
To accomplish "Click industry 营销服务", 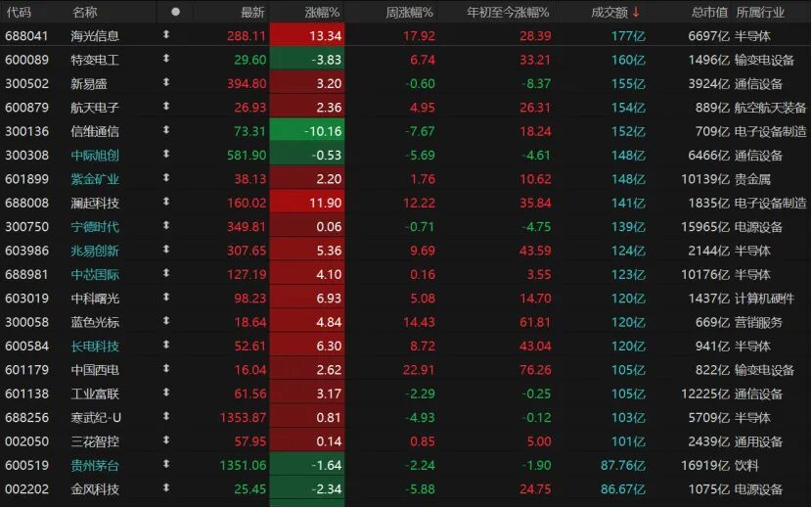I will coord(758,322).
